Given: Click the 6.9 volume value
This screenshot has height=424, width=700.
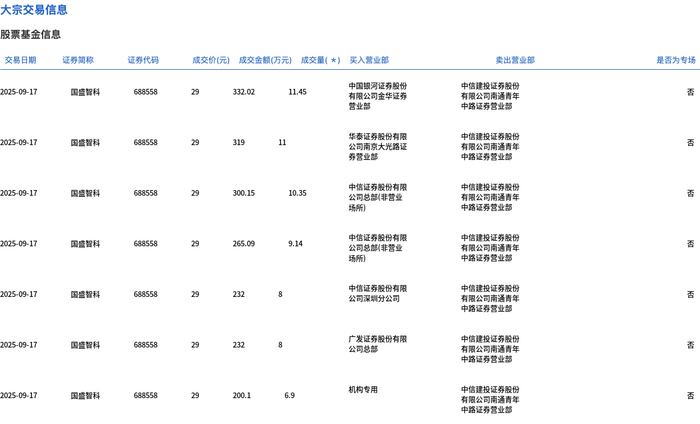Looking at the screenshot, I should click(290, 395).
